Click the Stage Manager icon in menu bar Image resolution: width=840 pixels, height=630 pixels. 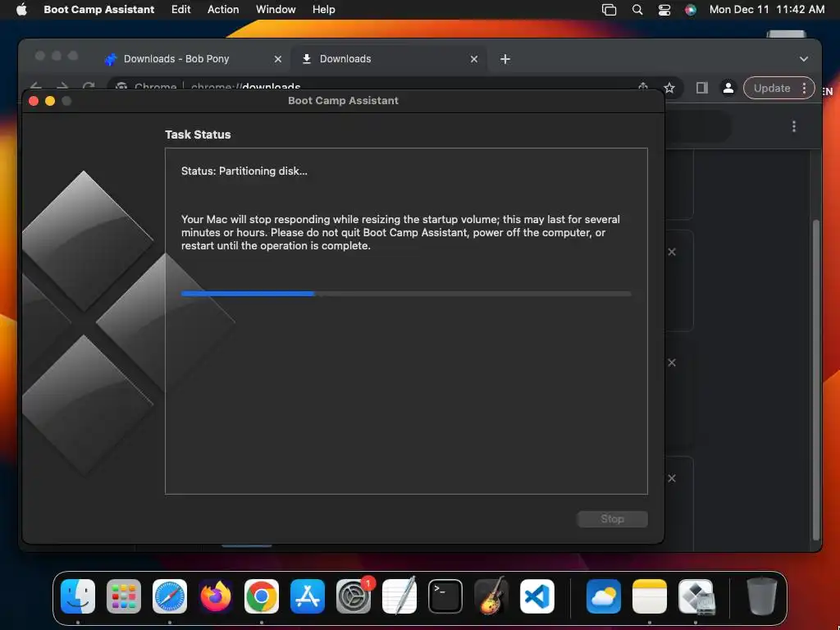point(609,10)
